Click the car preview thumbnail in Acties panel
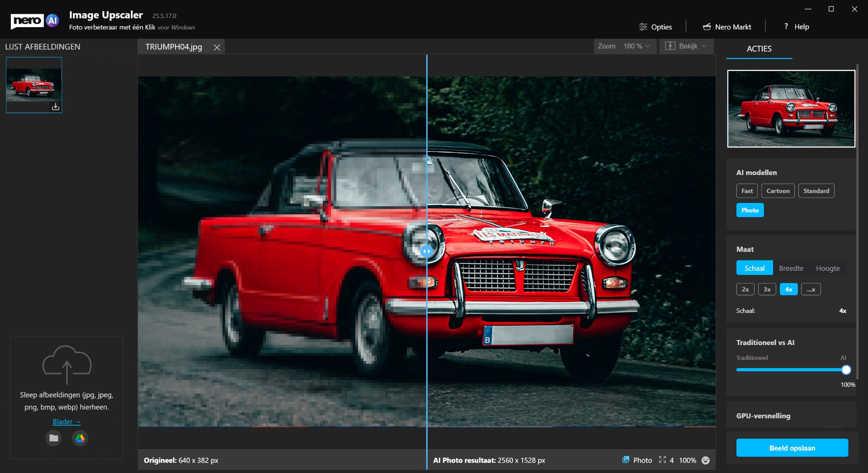The height and width of the screenshot is (473, 868). coord(791,109)
